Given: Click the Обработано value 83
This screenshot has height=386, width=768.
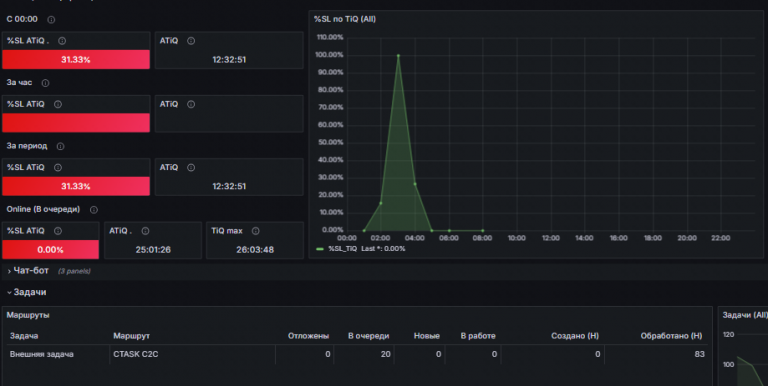Looking at the screenshot, I should tap(699, 354).
